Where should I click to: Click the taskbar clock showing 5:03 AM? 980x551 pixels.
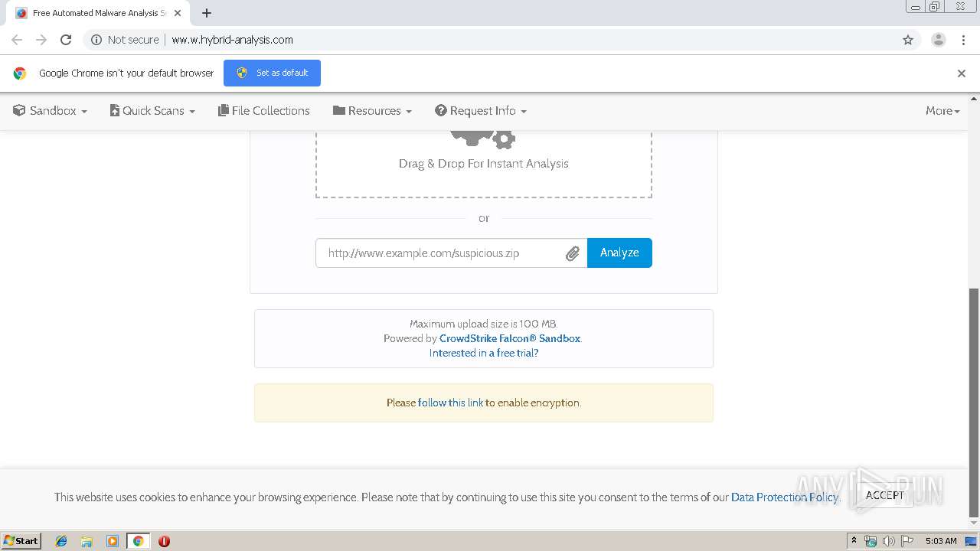coord(941,541)
